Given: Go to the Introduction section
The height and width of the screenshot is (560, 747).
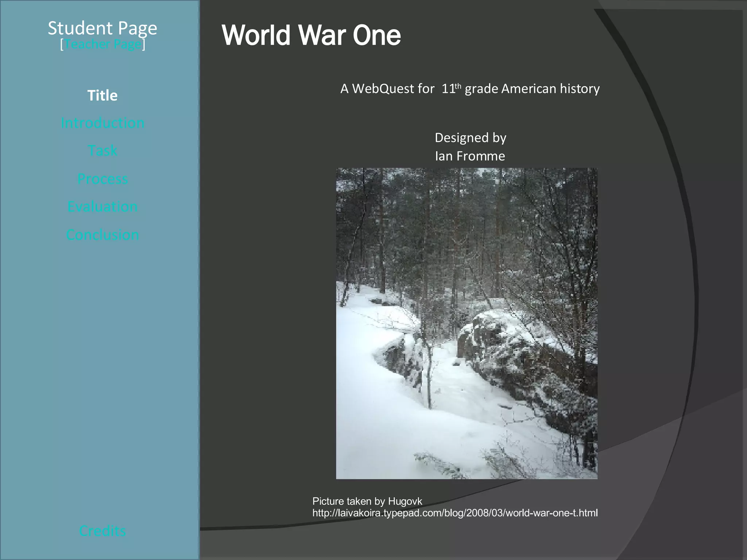Looking at the screenshot, I should click(102, 123).
